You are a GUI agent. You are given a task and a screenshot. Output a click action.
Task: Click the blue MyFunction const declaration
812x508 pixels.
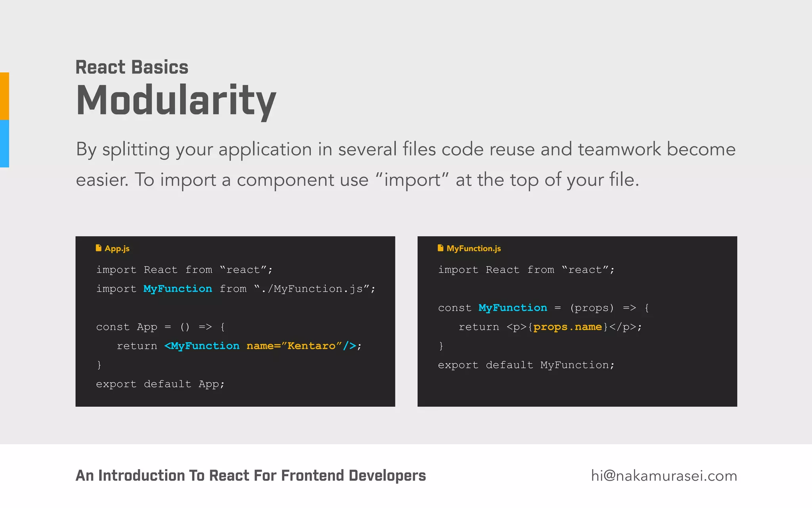point(513,308)
